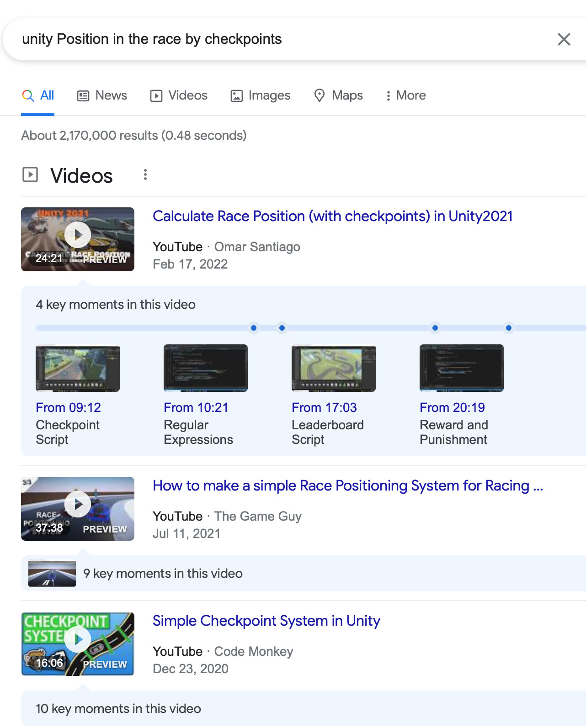The width and height of the screenshot is (586, 728).
Task: Play the Checkpoint System video thumbnail
Action: click(x=78, y=644)
